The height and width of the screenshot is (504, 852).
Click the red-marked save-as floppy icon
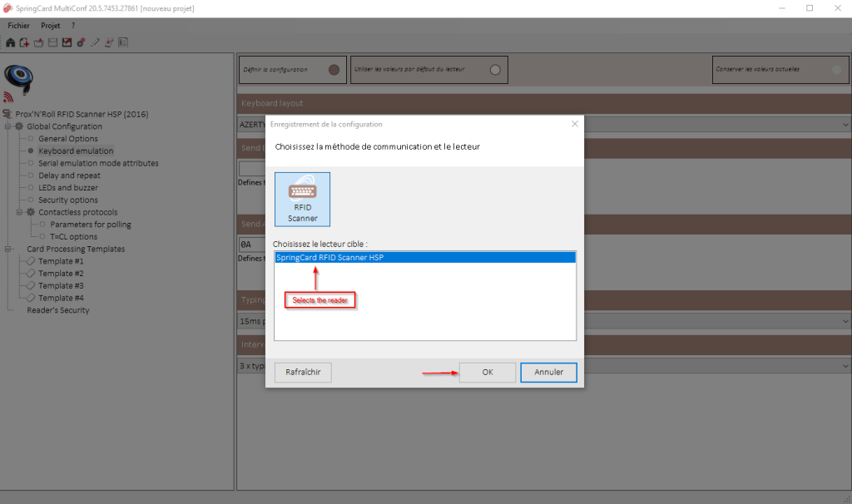67,42
